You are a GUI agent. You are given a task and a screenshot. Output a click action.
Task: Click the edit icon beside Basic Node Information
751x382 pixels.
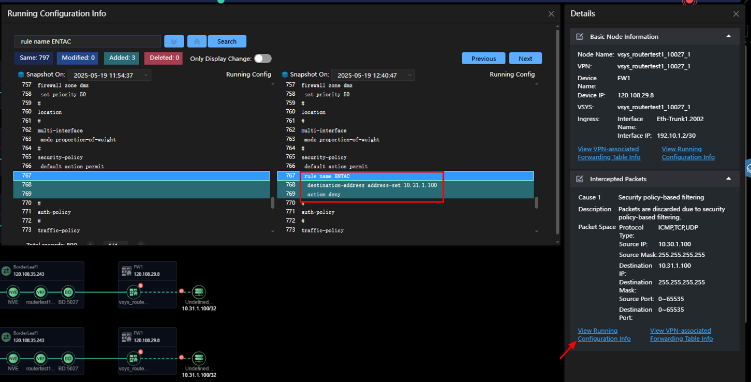(x=580, y=37)
